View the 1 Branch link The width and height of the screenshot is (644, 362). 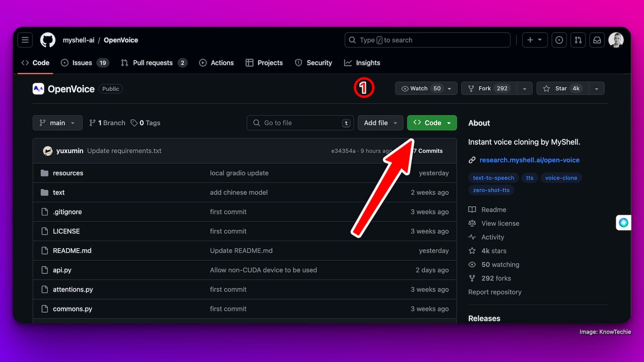click(107, 123)
